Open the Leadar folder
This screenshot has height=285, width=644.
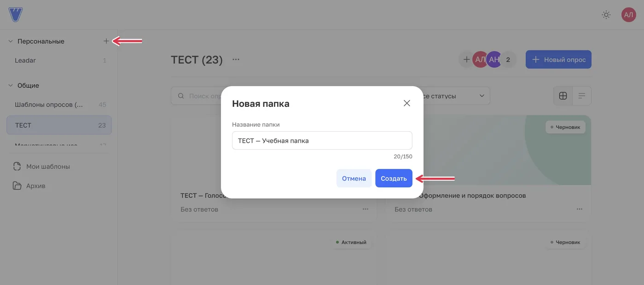click(x=59, y=60)
